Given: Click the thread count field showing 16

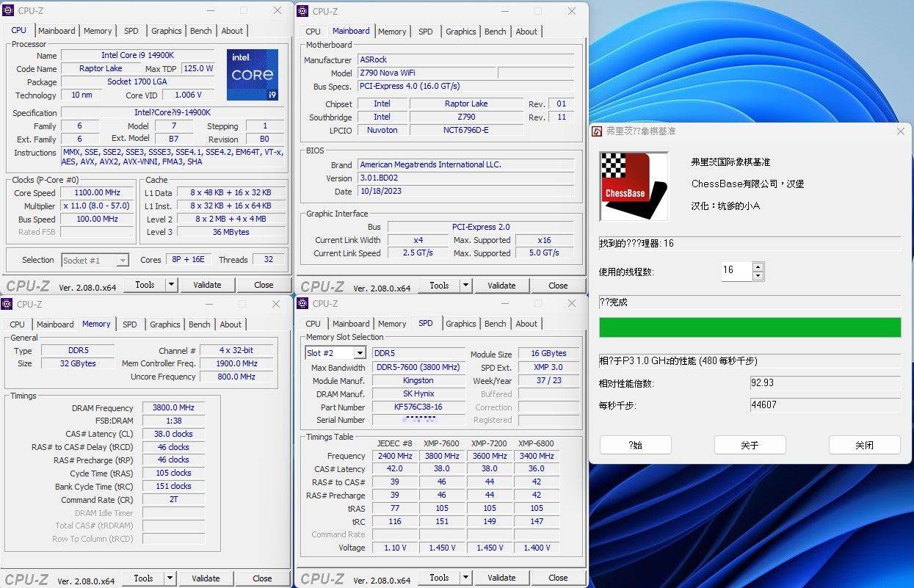Looking at the screenshot, I should pyautogui.click(x=736, y=271).
